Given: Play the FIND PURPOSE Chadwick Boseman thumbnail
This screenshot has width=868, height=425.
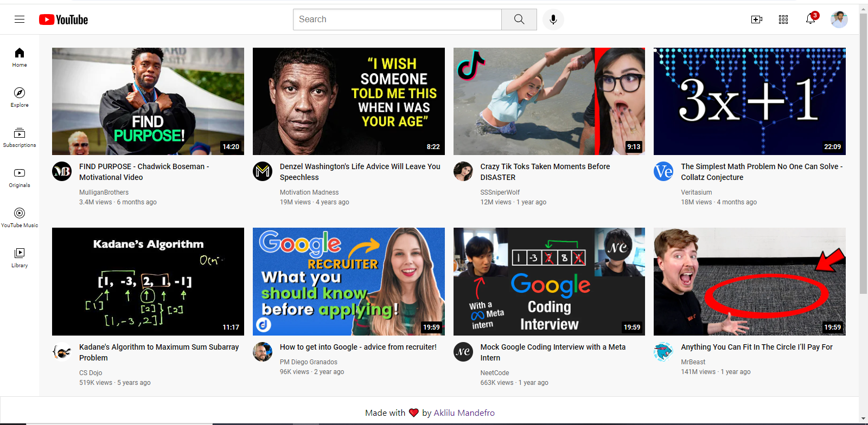Looking at the screenshot, I should tap(148, 101).
